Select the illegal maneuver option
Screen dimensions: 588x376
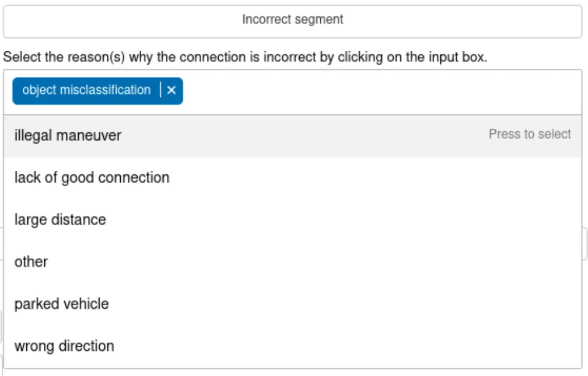pos(68,136)
